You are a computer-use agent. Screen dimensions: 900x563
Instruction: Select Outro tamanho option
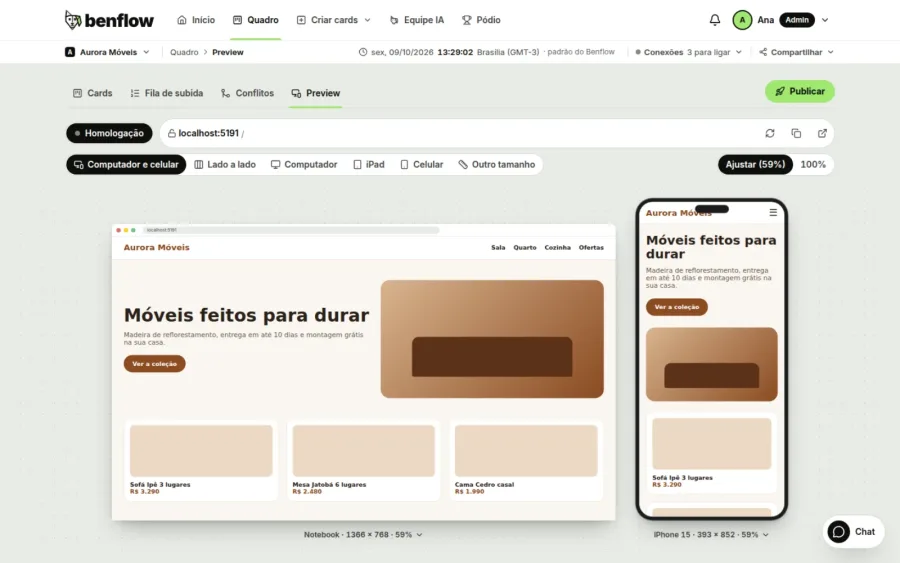click(x=497, y=165)
